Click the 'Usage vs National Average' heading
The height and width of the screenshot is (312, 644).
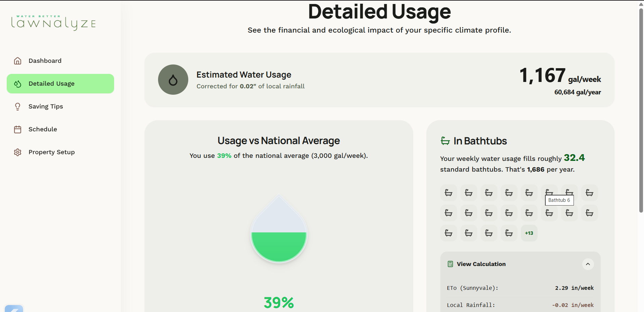279,141
